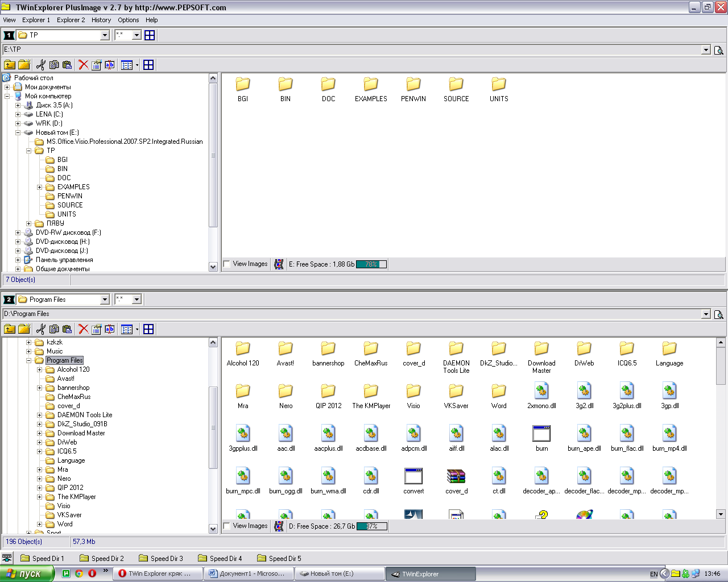Viewport: 728px width, 582px height.
Task: Jump to Speed Dir 5
Action: point(279,559)
